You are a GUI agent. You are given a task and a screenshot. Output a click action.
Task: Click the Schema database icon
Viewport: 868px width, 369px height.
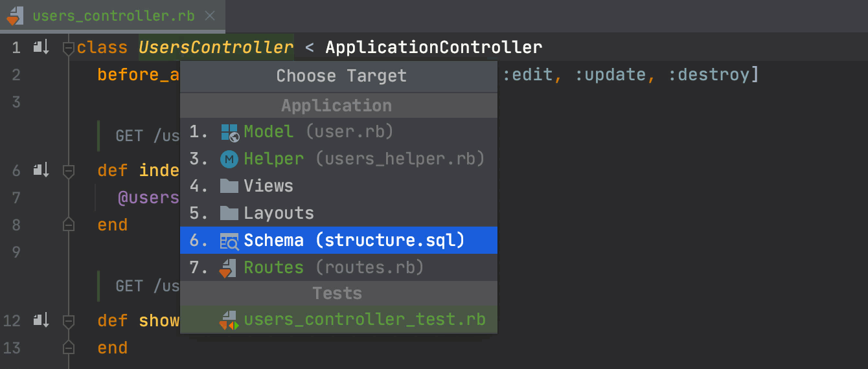pos(229,241)
